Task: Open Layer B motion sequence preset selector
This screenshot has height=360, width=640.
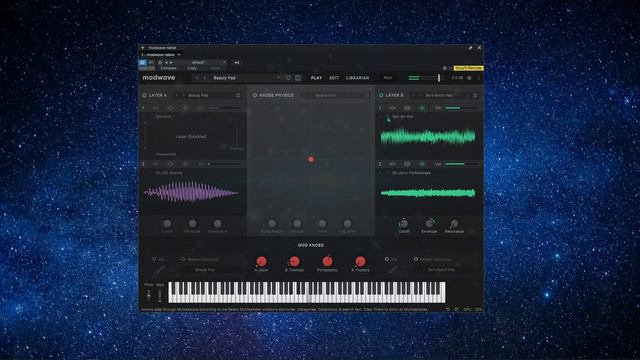Action: (445, 270)
